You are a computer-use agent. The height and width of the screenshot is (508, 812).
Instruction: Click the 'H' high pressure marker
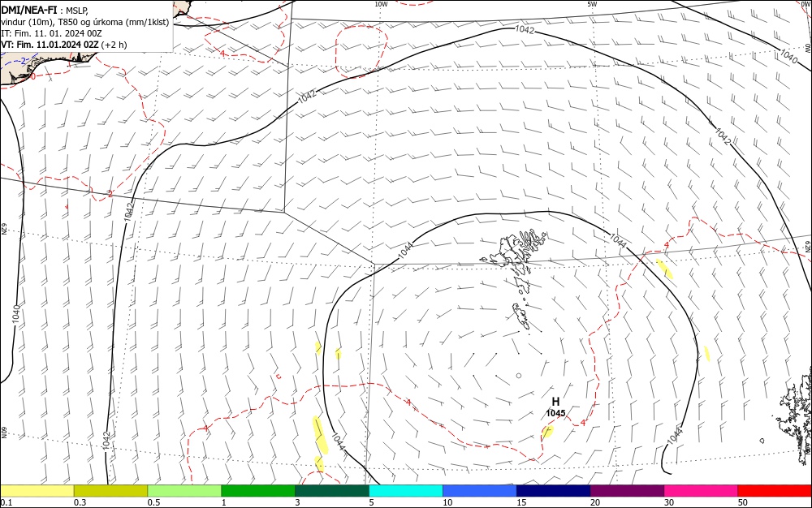click(555, 402)
